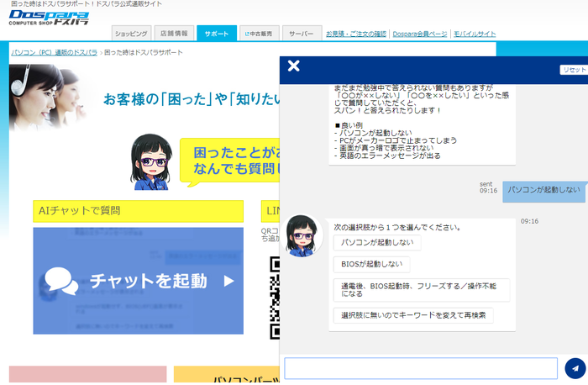
Task: Open Dospara会員ページ link
Action: click(420, 34)
